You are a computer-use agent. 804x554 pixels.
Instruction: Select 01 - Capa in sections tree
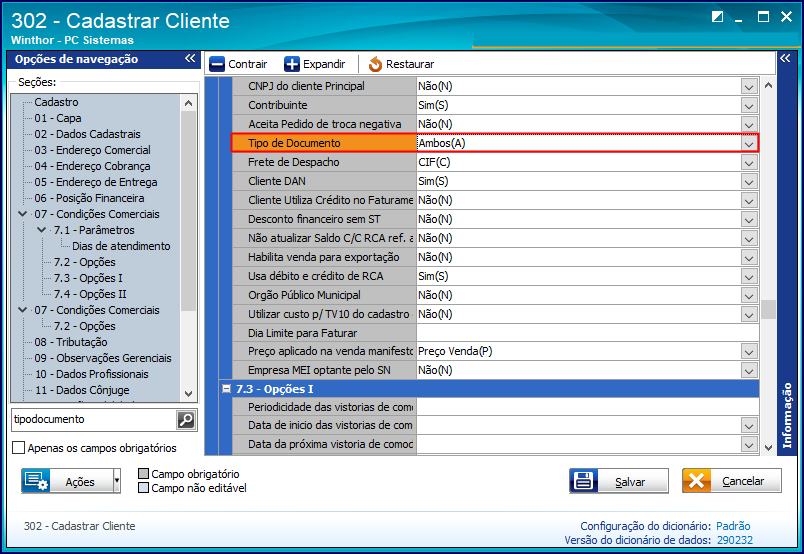pyautogui.click(x=58, y=118)
